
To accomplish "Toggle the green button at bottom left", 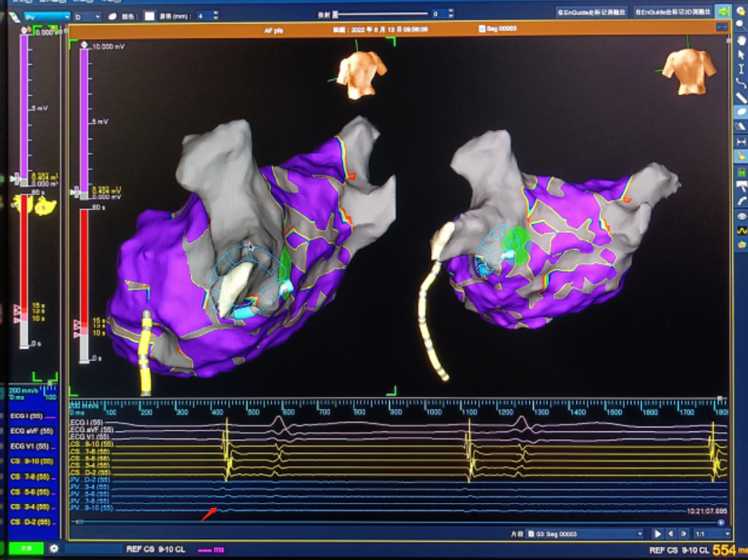I will (x=26, y=548).
